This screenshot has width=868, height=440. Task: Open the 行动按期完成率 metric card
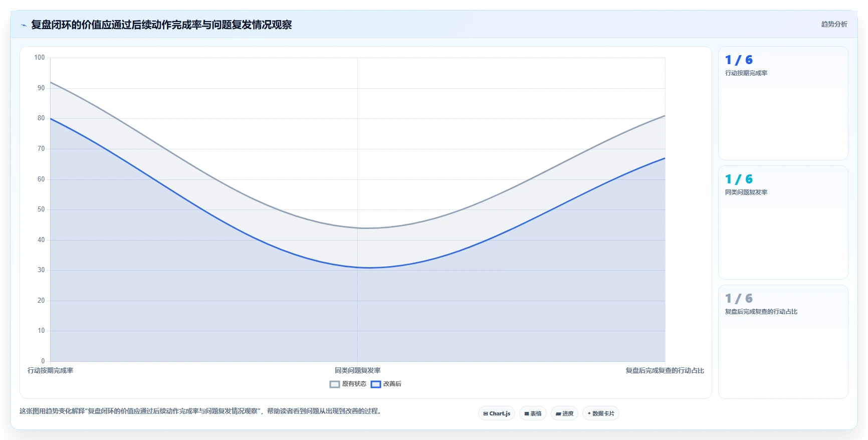(783, 103)
